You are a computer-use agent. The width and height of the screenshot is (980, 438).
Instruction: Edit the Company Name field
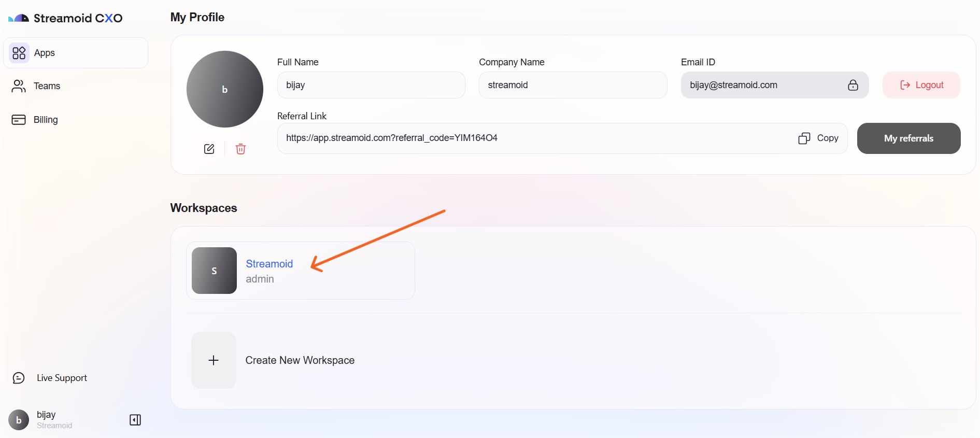click(x=572, y=85)
